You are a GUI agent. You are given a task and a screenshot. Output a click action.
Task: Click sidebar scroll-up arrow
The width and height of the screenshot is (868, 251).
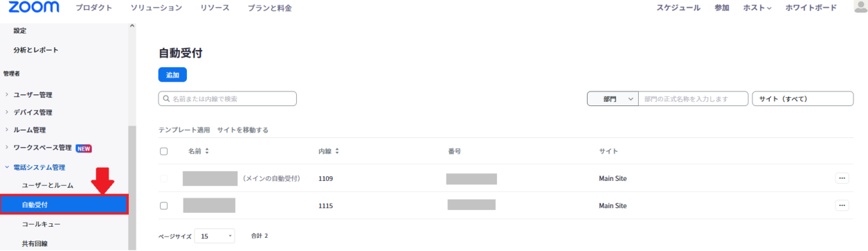(132, 26)
